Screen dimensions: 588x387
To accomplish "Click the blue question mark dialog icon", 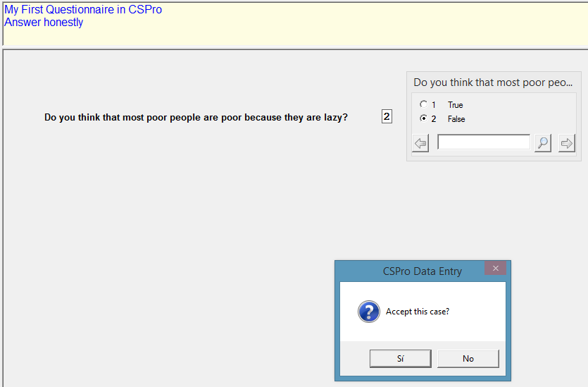I will 368,312.
